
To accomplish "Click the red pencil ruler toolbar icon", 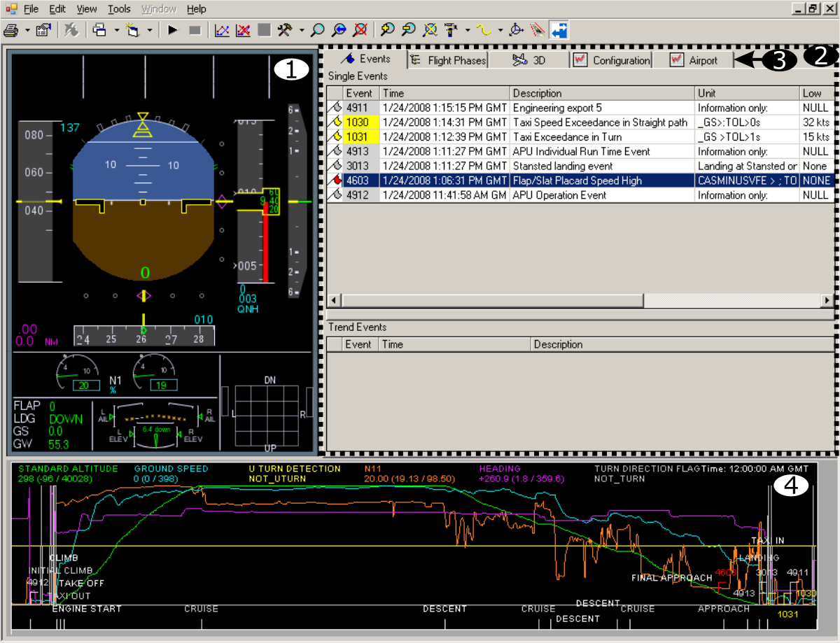I will point(538,30).
